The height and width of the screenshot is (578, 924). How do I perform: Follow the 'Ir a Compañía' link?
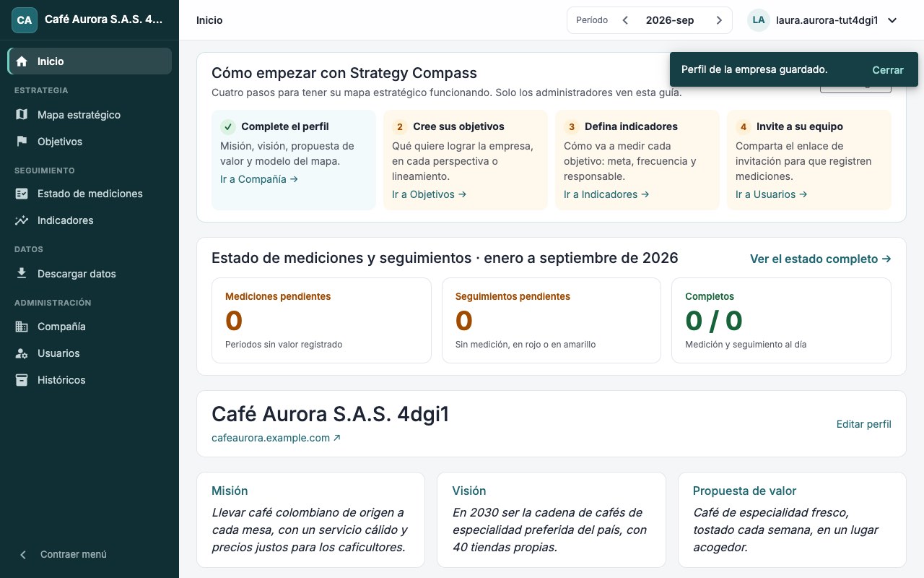259,179
